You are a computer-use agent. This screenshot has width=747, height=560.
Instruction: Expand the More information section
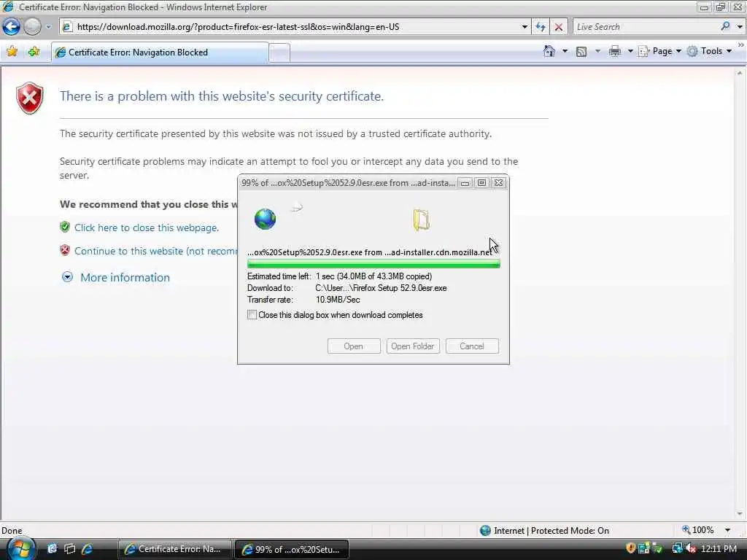coord(116,277)
